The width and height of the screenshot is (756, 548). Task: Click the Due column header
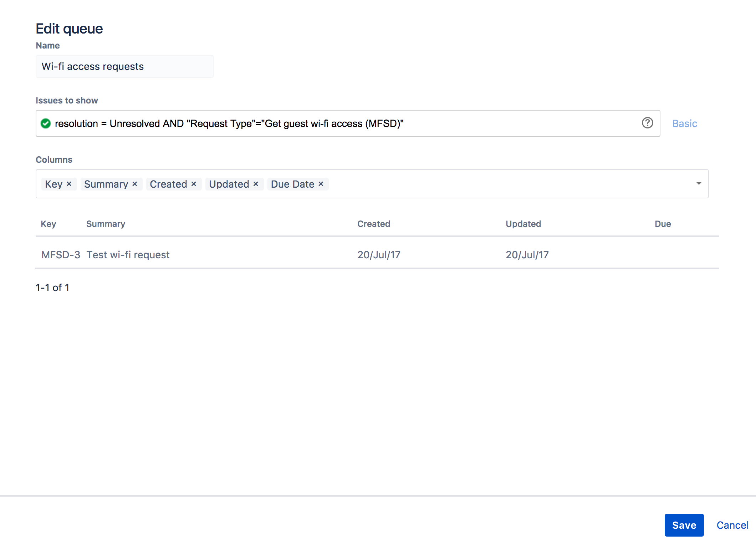[661, 224]
